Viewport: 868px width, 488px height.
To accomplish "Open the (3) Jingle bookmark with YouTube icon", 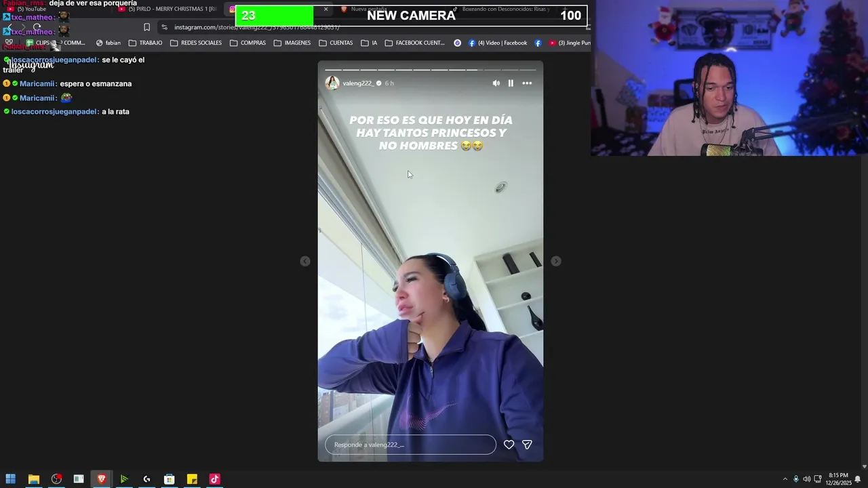I will tap(569, 43).
